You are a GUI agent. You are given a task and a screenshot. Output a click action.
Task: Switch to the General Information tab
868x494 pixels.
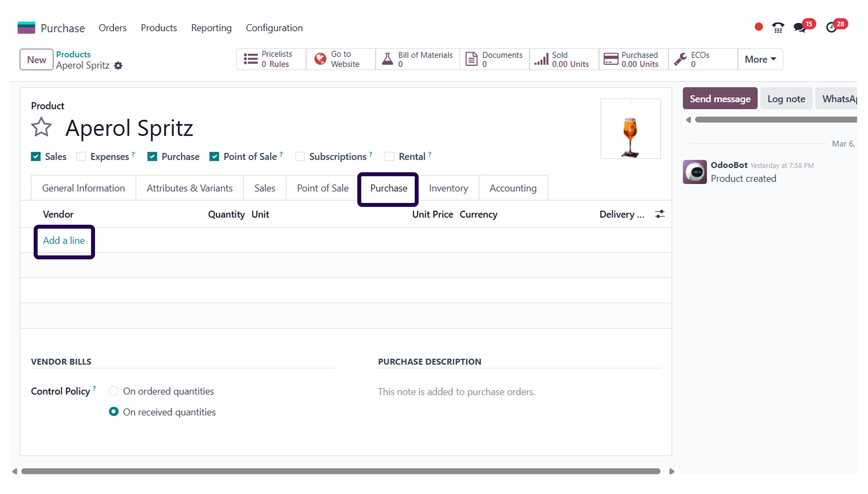click(83, 188)
